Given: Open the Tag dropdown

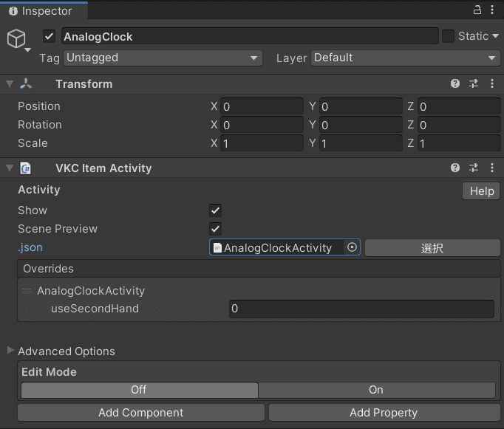Looking at the screenshot, I should tap(163, 58).
